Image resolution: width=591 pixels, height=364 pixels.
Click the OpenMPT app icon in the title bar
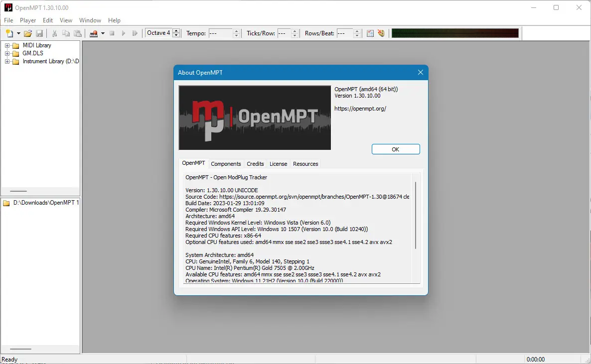(x=8, y=7)
